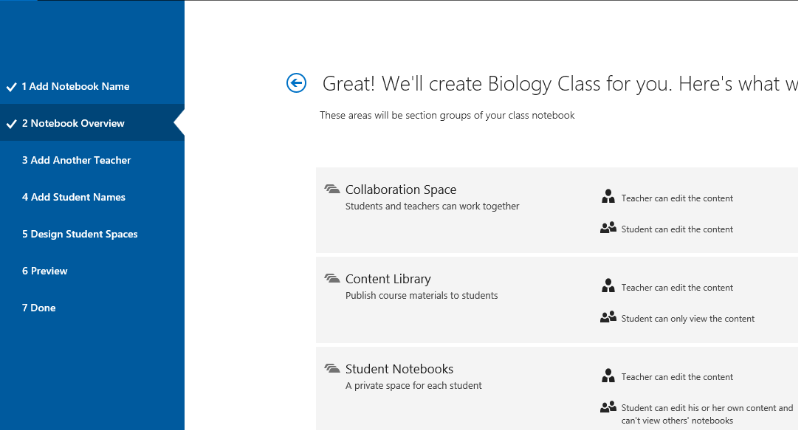Go to step 6 Preview
The width and height of the screenshot is (798, 430).
pos(44,271)
